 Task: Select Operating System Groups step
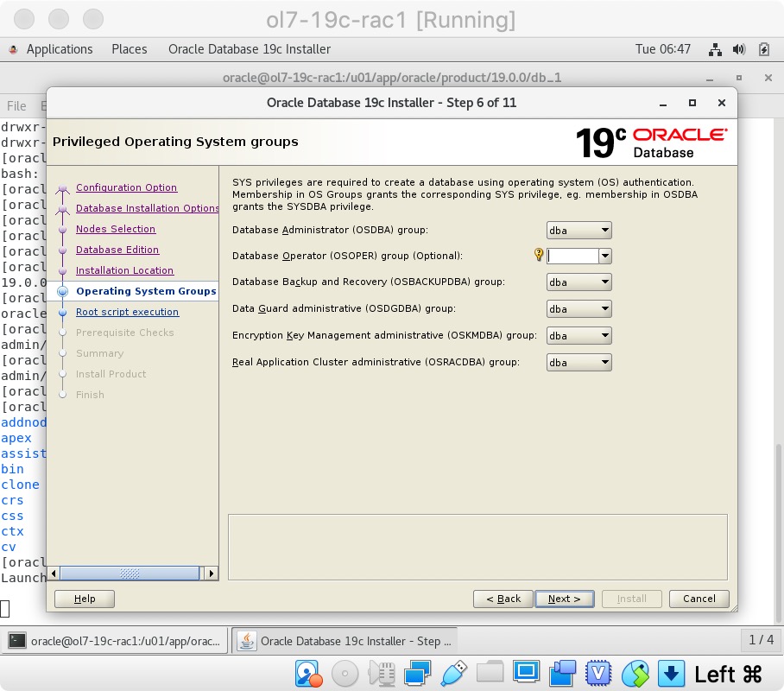coord(146,291)
